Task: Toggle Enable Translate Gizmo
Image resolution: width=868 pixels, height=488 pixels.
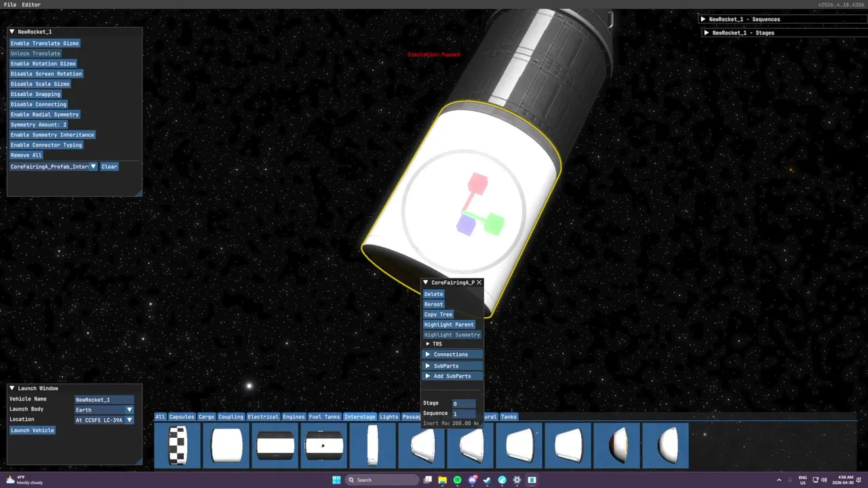Action: point(45,43)
